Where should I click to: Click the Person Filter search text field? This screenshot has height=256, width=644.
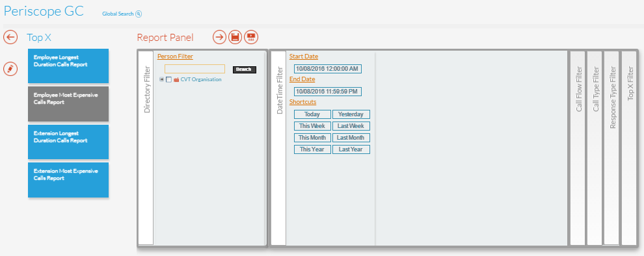point(195,69)
